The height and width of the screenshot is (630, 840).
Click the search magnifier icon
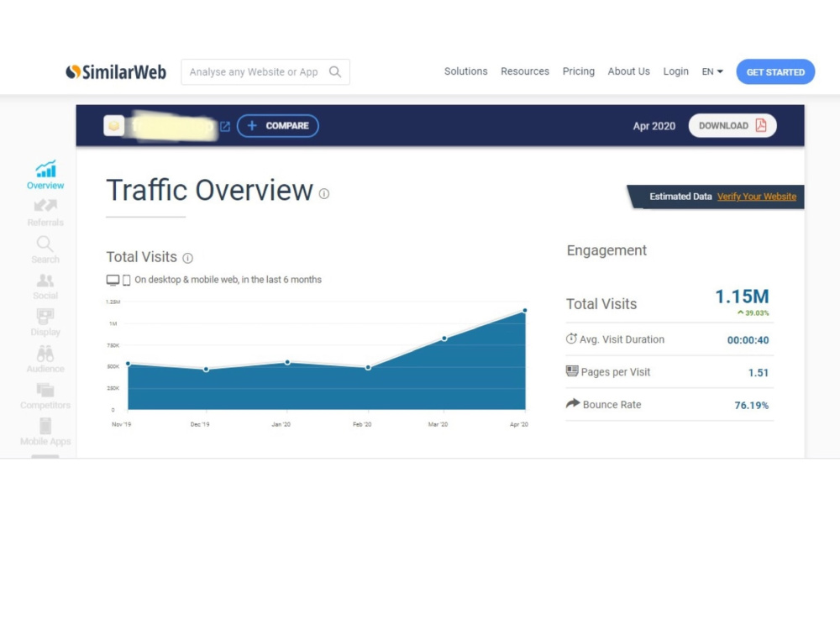point(335,71)
